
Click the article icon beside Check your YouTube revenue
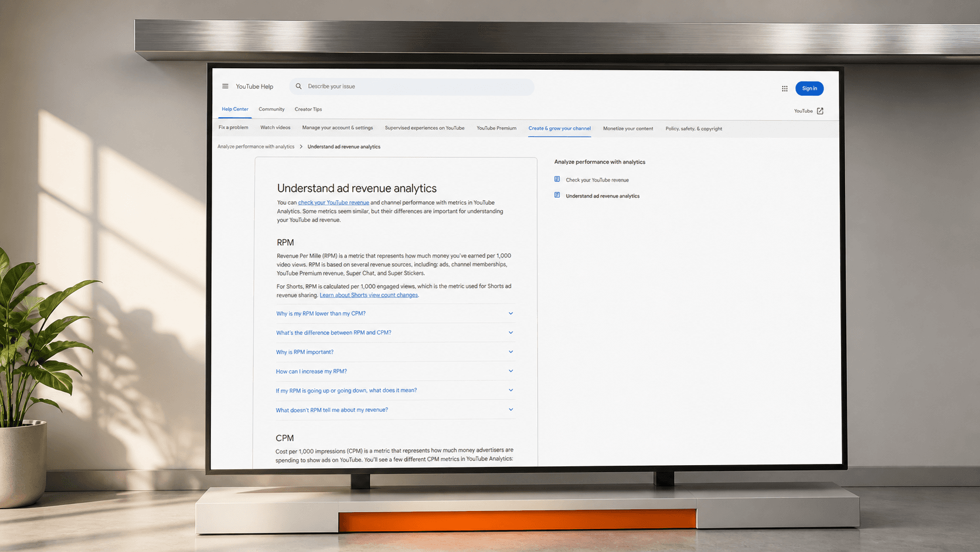(x=557, y=180)
